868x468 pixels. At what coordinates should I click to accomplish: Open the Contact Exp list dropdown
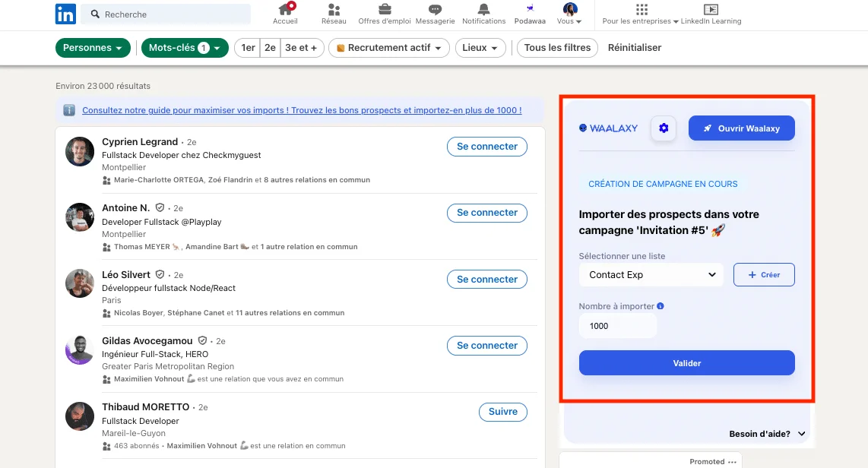pyautogui.click(x=651, y=275)
